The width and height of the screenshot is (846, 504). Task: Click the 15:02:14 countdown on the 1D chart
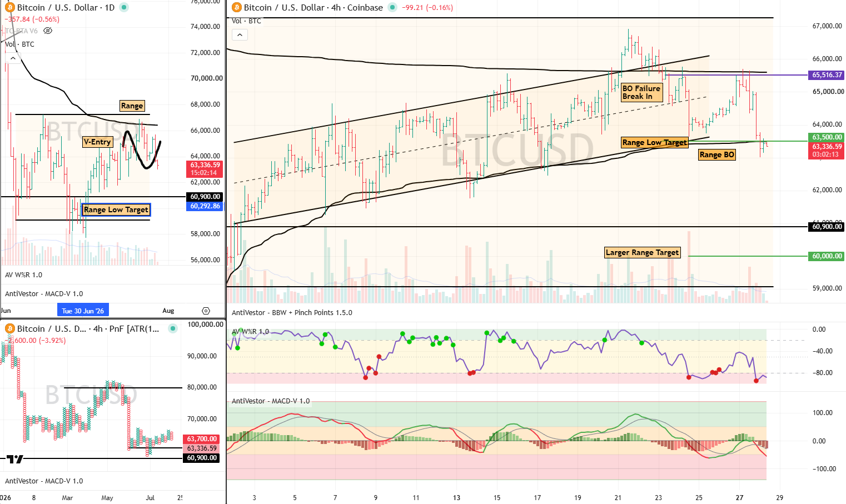(203, 173)
